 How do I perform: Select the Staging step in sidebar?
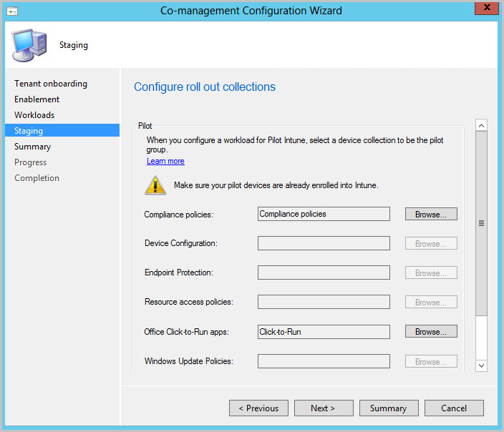tap(29, 131)
